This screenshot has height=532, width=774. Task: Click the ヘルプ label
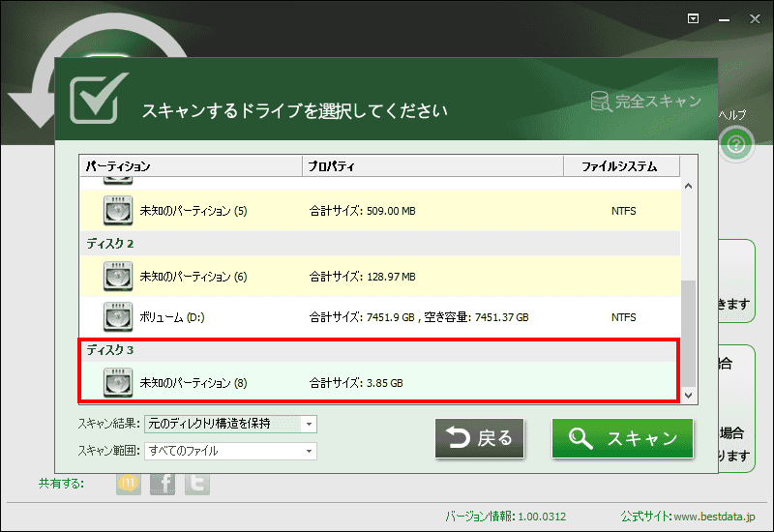(x=732, y=115)
